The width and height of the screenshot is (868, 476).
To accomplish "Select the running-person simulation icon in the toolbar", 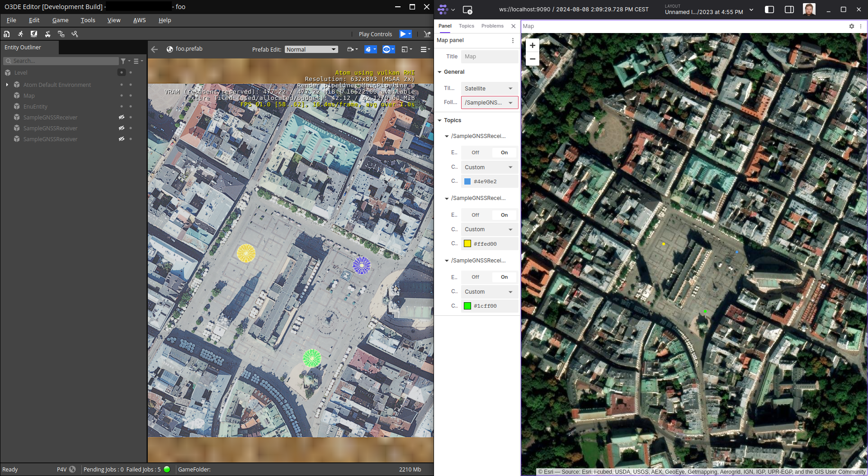I will pyautogui.click(x=20, y=34).
